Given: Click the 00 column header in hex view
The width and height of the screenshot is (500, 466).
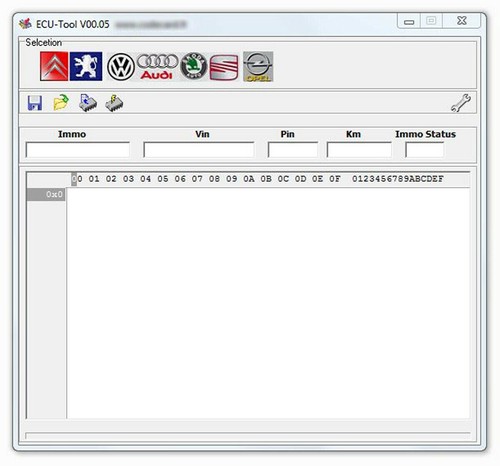Looking at the screenshot, I should tap(77, 179).
